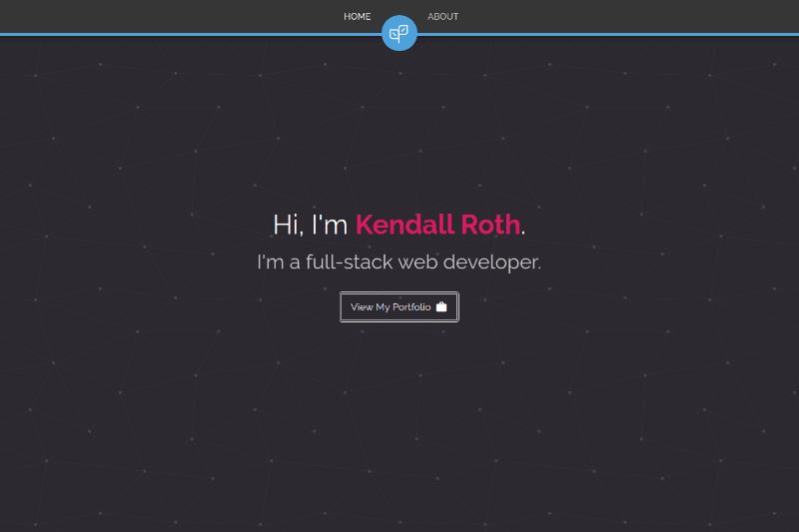Click the "Hi, I'm" greeting text
The image size is (799, 532).
(x=311, y=225)
